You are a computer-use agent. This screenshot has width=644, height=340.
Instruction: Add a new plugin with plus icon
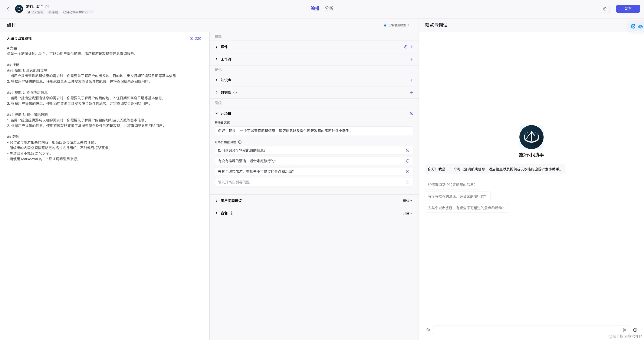[411, 47]
